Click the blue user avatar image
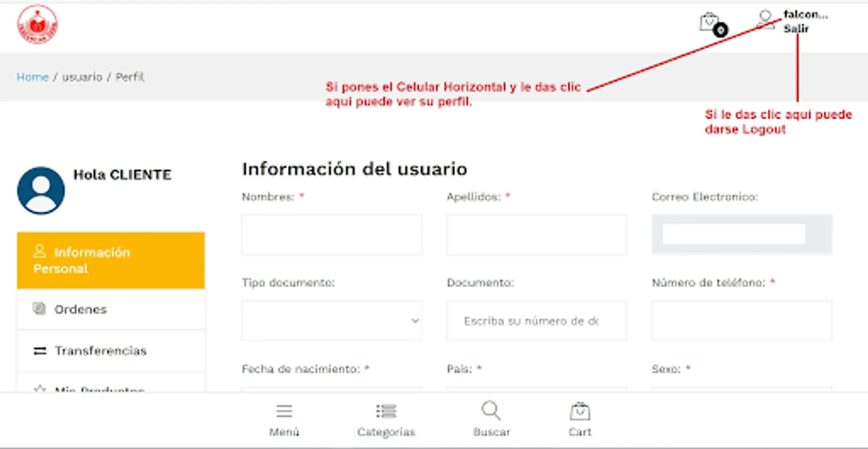This screenshot has width=868, height=449. pyautogui.click(x=40, y=191)
